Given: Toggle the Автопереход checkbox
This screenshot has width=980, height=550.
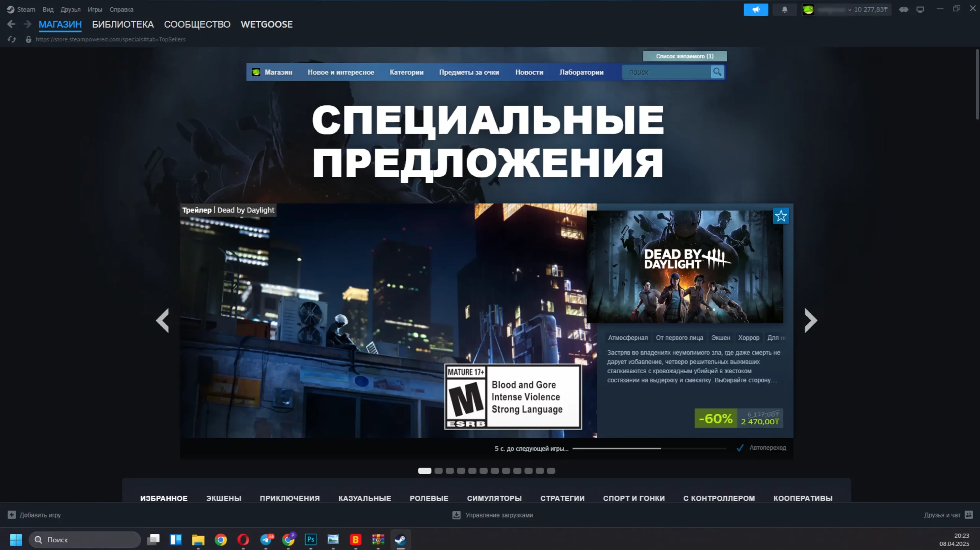Looking at the screenshot, I should coord(740,448).
